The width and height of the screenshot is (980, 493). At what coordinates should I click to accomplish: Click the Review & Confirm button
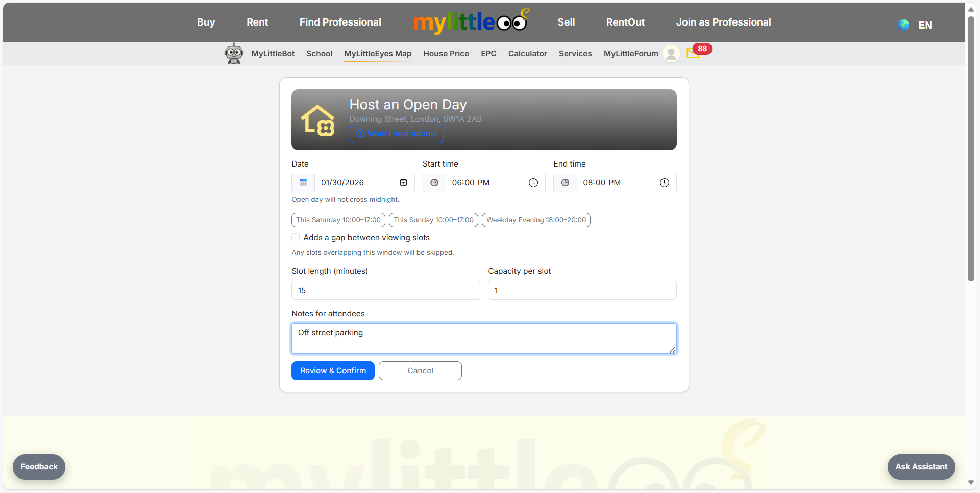333,371
